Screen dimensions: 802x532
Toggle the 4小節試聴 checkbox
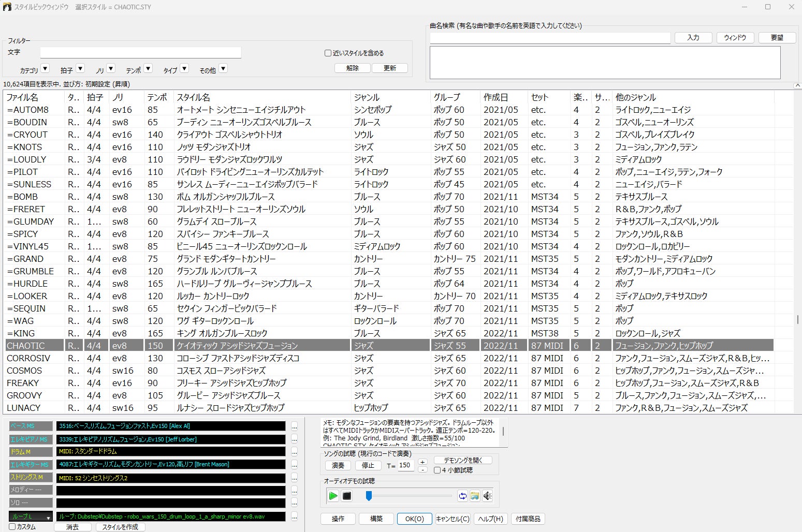click(x=438, y=470)
